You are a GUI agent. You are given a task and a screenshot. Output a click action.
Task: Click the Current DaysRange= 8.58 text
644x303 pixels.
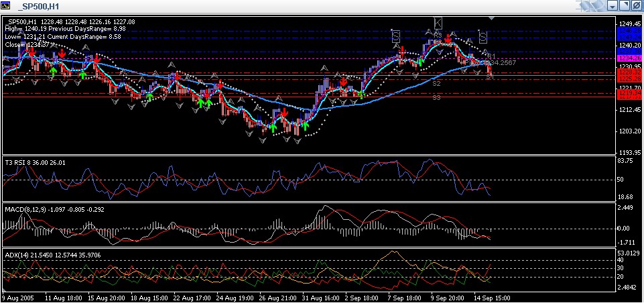(83, 37)
